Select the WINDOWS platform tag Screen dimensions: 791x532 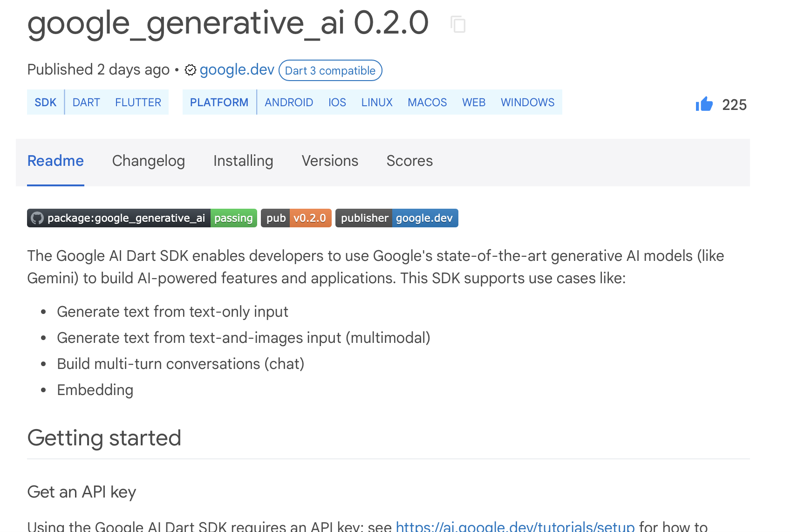click(527, 102)
